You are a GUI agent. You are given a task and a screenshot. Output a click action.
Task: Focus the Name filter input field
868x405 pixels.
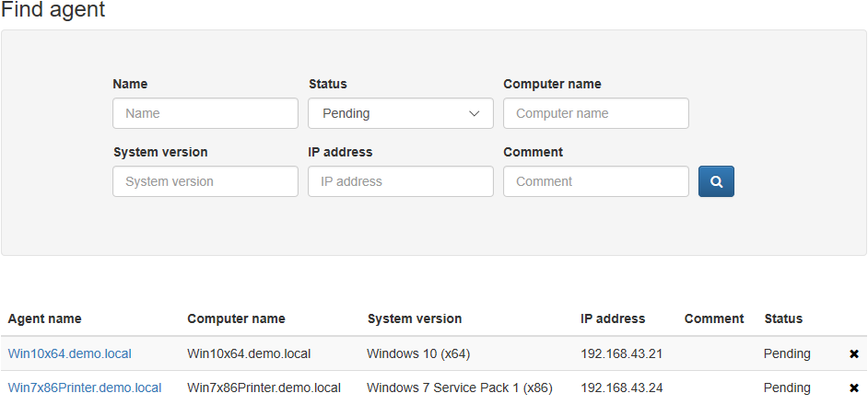click(x=205, y=113)
